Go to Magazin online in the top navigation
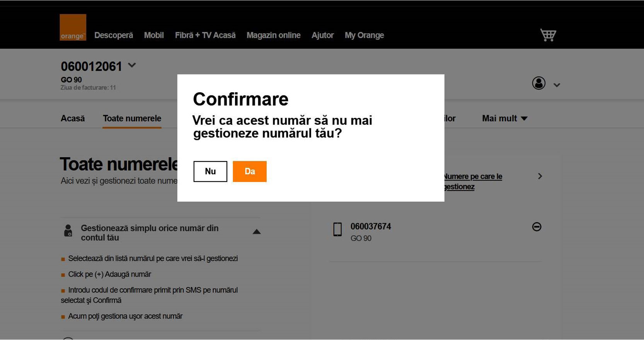 click(x=273, y=35)
